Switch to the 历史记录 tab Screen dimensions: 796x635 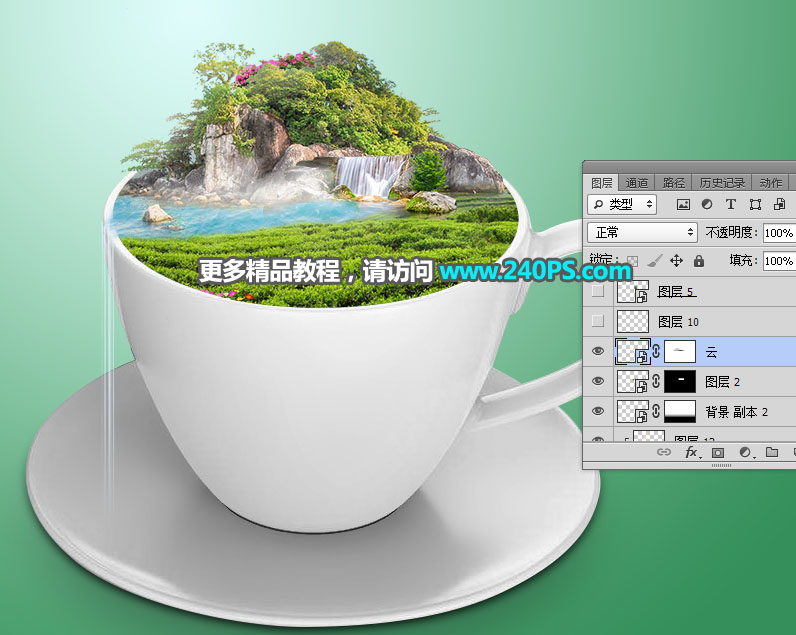722,183
